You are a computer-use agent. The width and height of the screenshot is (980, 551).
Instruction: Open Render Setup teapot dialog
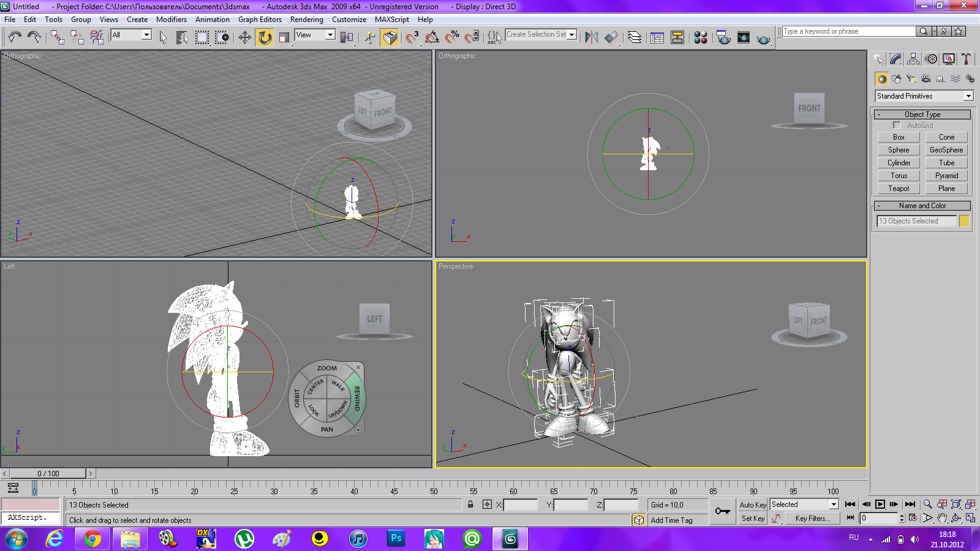[x=723, y=37]
